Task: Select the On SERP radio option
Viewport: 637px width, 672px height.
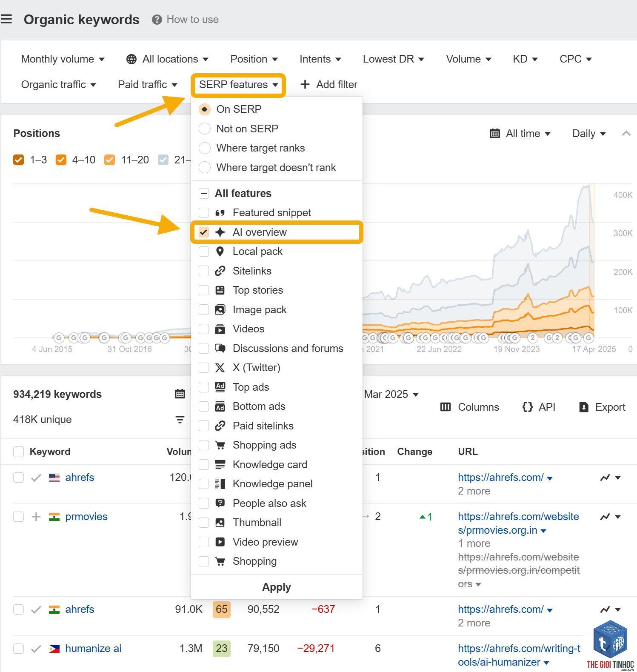Action: coord(204,109)
